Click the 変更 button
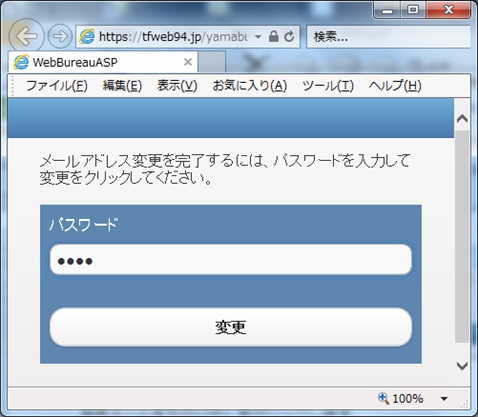The image size is (478, 417). [x=231, y=327]
